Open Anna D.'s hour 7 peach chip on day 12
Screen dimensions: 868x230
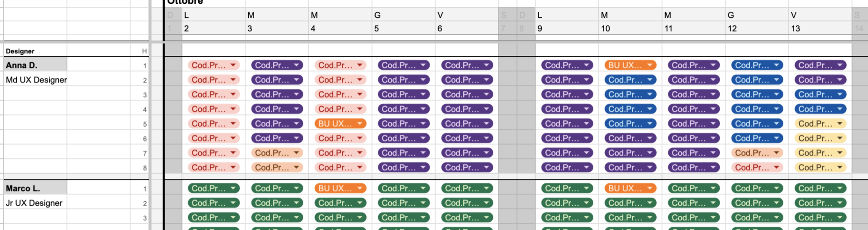757,153
